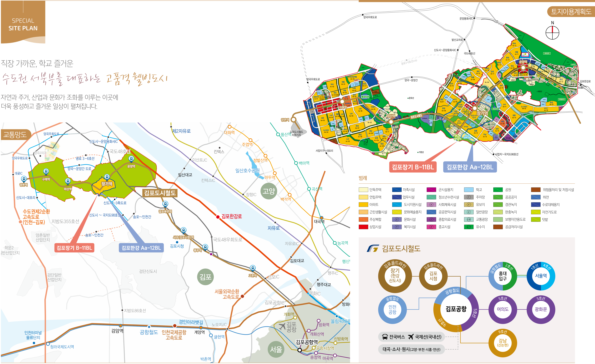Select the 장기(한강신도시) circle in railway diagram
595x364 pixels.
395,276
